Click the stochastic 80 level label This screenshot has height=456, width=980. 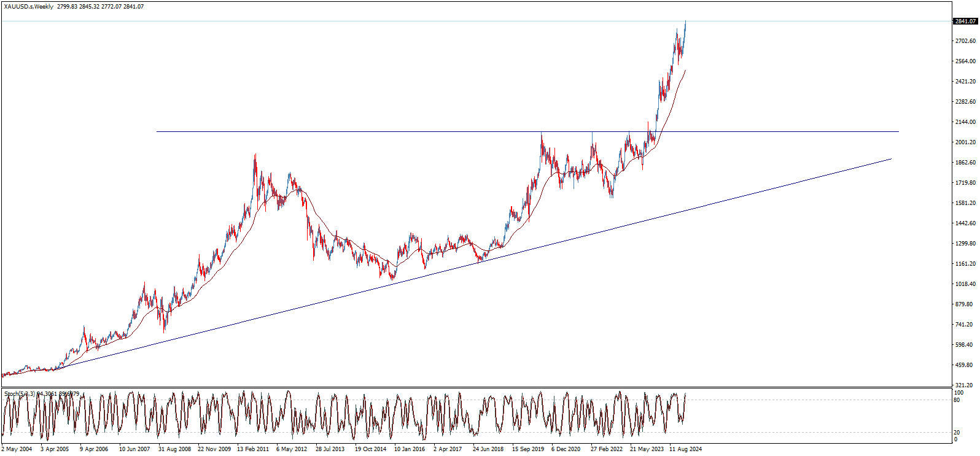(956, 400)
